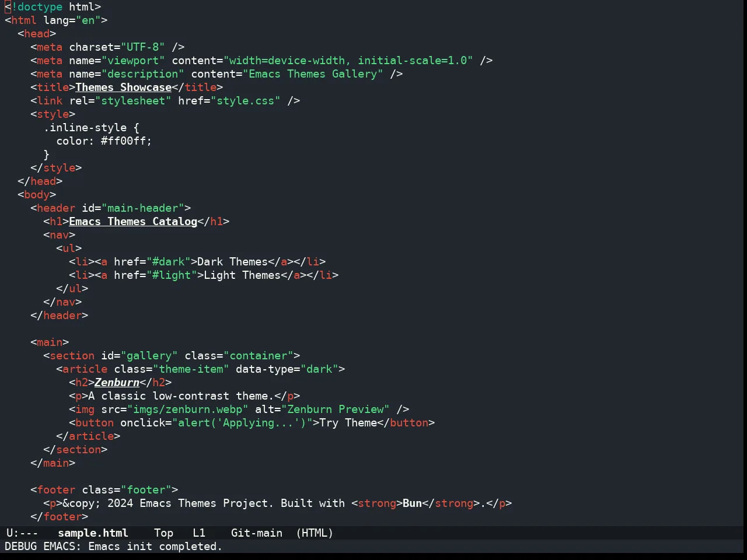Click the bold "Bun" text in footer
Screen dimensions: 747x560
tap(412, 503)
